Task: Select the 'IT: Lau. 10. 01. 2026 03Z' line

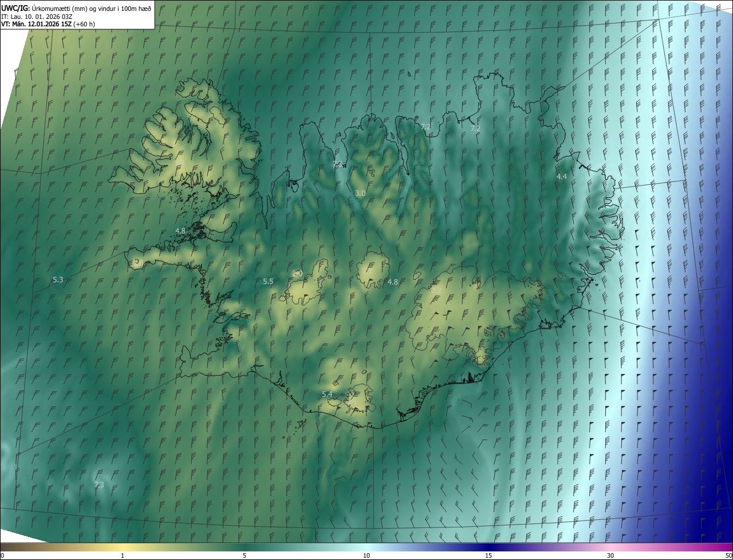Action: tap(38, 16)
